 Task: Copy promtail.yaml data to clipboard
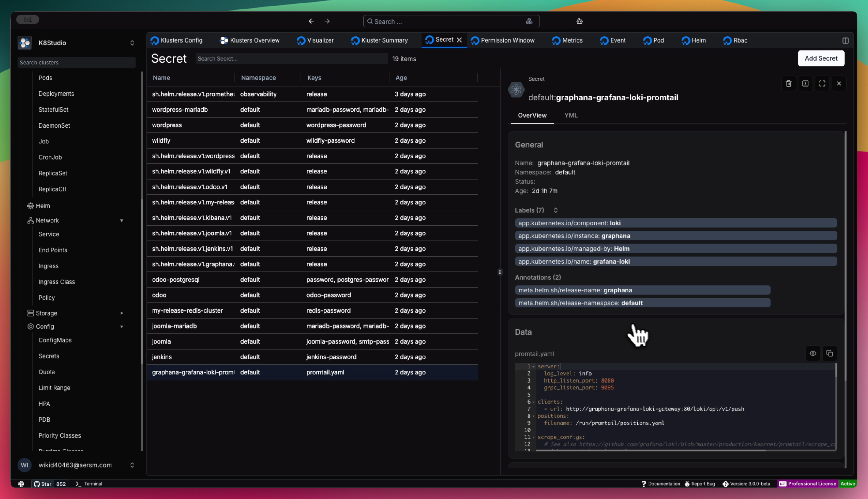(x=829, y=353)
